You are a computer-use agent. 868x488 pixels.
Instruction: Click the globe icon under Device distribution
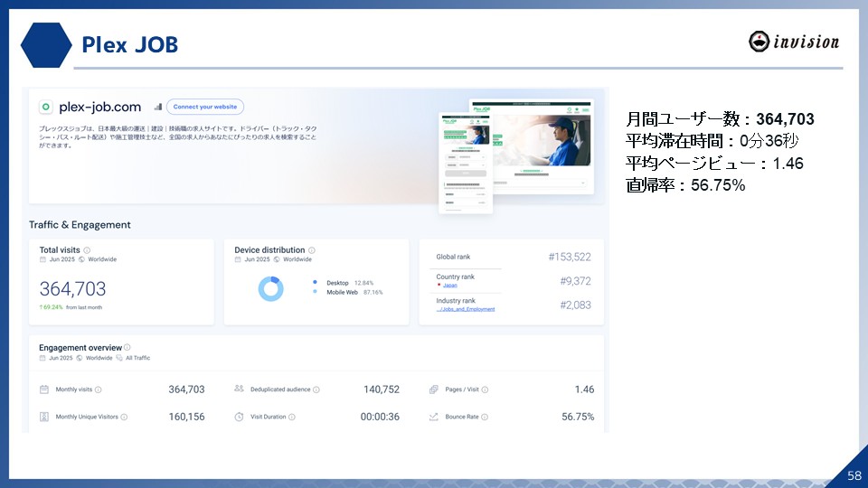[x=277, y=259]
